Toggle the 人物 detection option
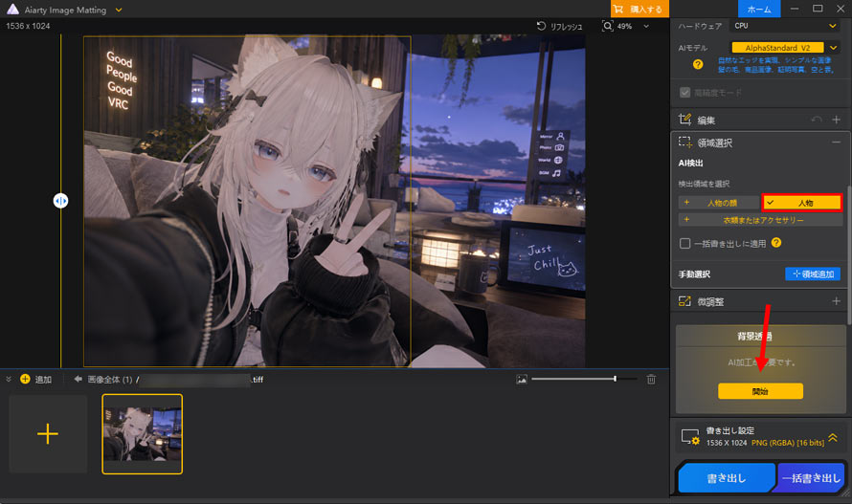 coord(802,203)
